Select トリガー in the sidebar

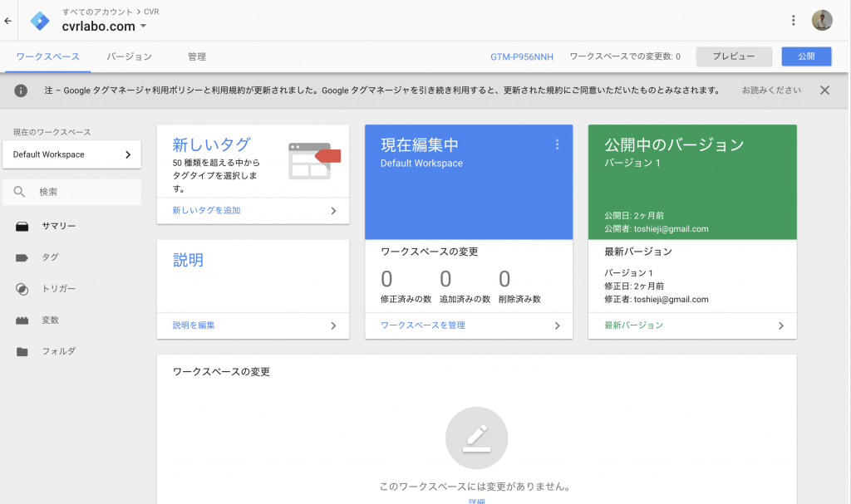pyautogui.click(x=59, y=289)
